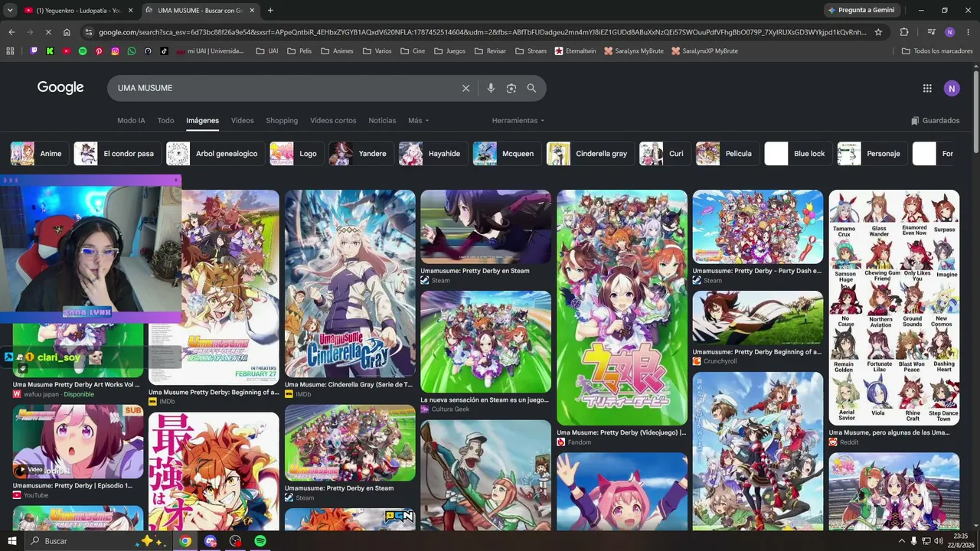
Task: Open the Eternaltwin bookmark
Action: pos(575,51)
